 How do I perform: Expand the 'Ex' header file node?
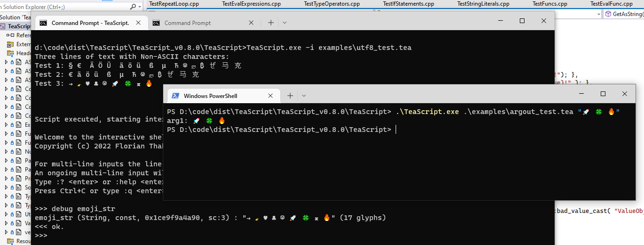[6, 125]
